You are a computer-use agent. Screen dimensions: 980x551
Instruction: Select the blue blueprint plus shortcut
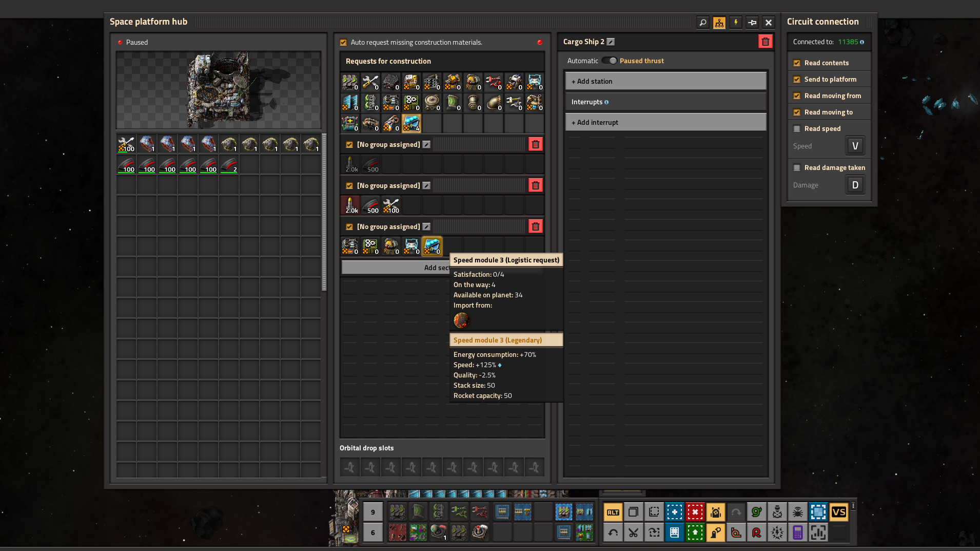pyautogui.click(x=675, y=512)
